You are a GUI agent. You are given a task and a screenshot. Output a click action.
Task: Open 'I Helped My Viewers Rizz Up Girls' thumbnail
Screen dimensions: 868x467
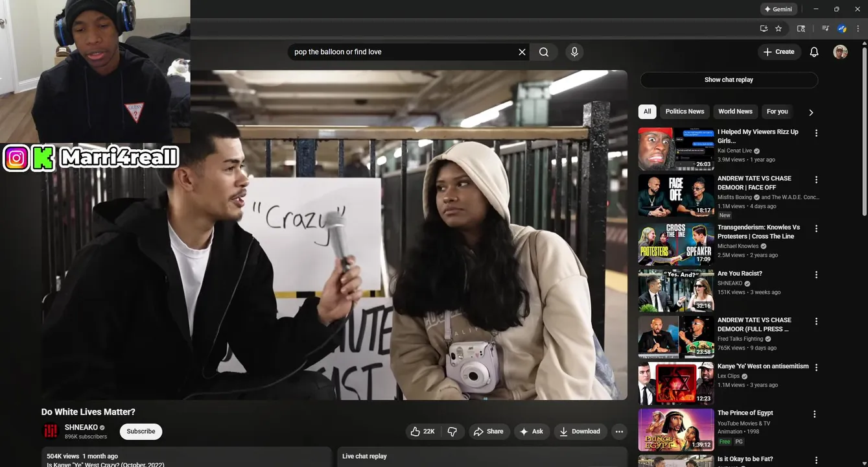676,149
